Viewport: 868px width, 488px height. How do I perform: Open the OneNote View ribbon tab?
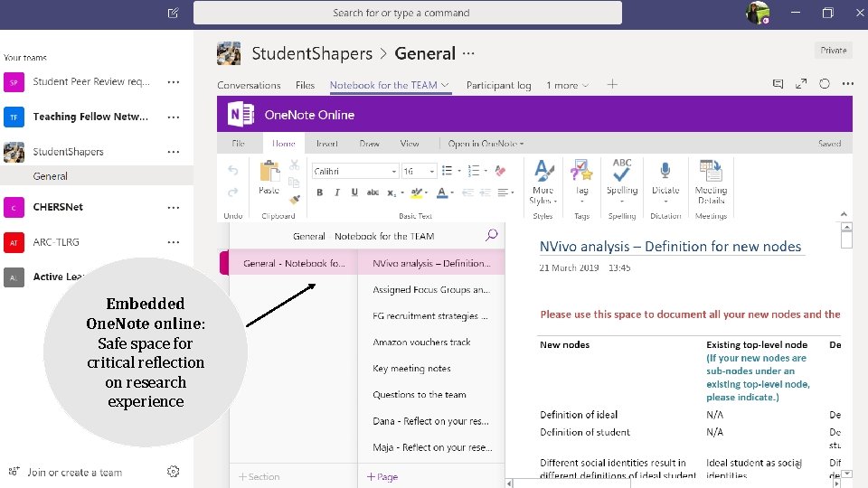[x=409, y=144]
